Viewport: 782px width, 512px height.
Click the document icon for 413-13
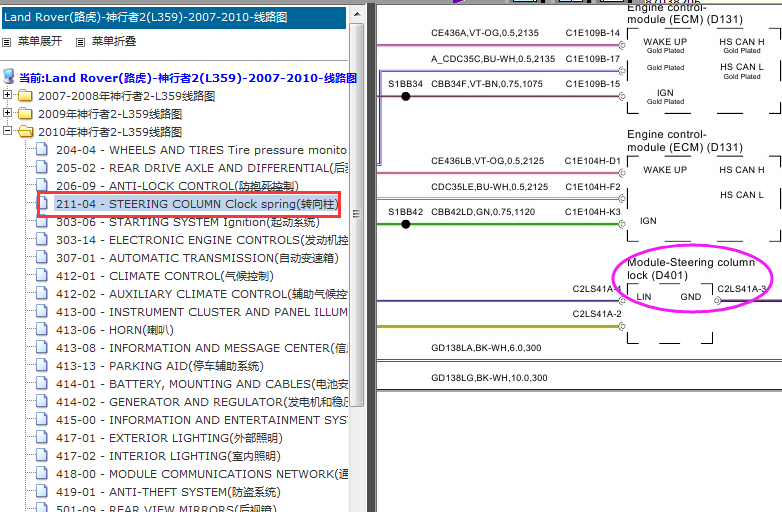(x=42, y=365)
